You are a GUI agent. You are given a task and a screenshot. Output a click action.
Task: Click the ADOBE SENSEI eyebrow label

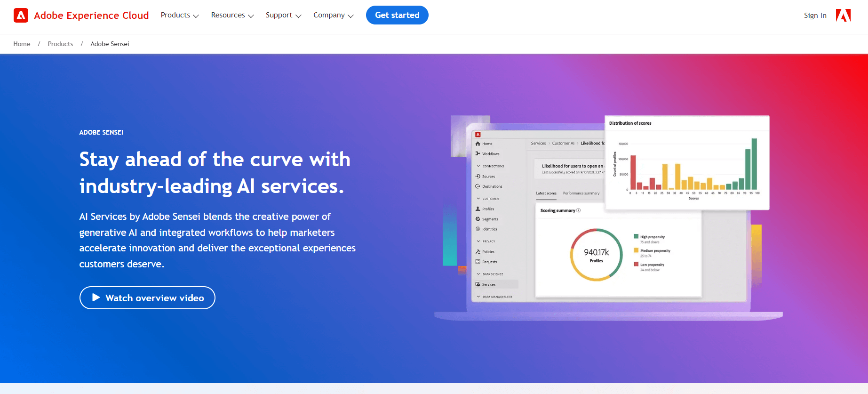(x=101, y=132)
